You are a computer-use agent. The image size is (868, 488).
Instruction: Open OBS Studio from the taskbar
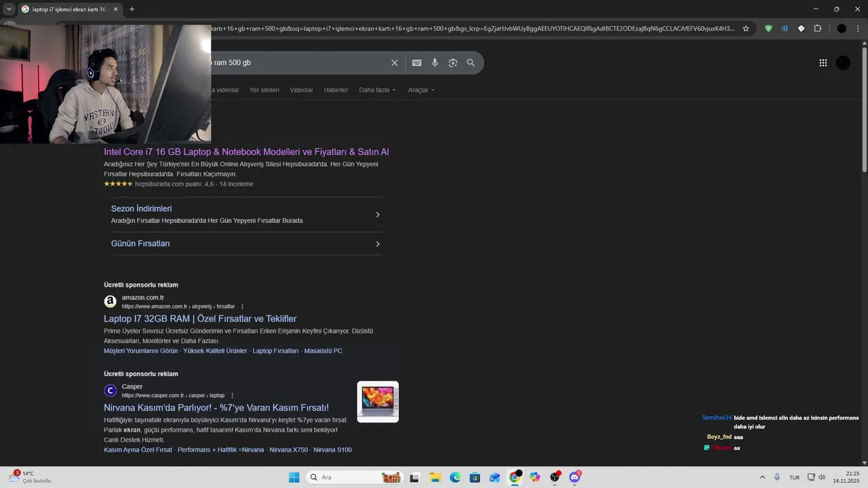(555, 477)
